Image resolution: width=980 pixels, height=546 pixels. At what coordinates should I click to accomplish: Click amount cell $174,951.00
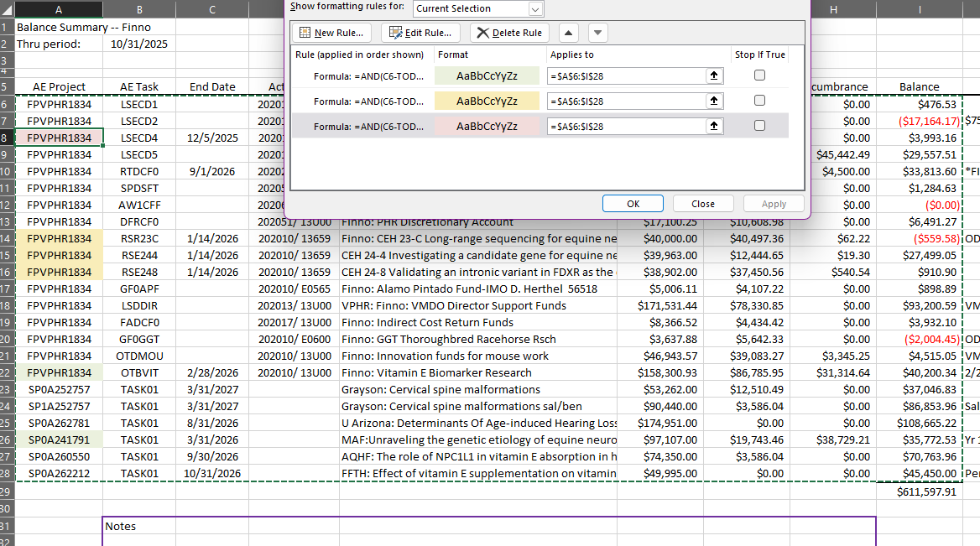660,423
